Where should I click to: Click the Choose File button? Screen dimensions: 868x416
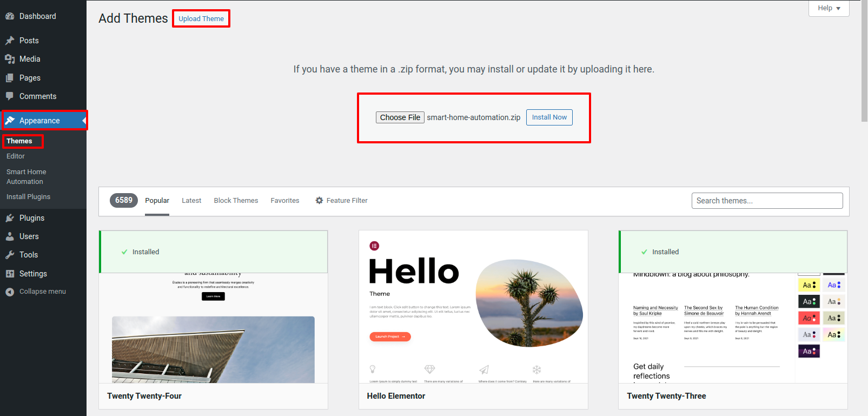(x=400, y=117)
